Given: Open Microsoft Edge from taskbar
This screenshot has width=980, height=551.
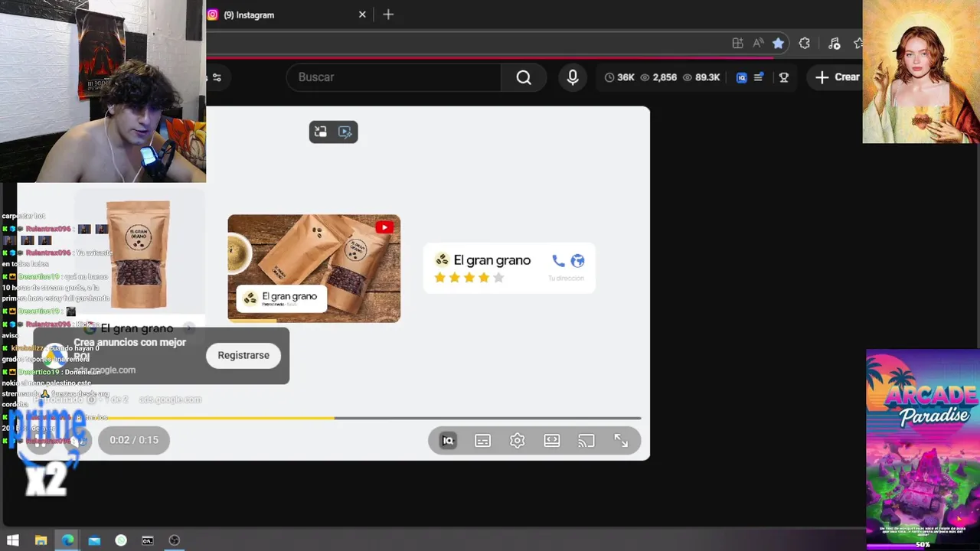Looking at the screenshot, I should 67,540.
